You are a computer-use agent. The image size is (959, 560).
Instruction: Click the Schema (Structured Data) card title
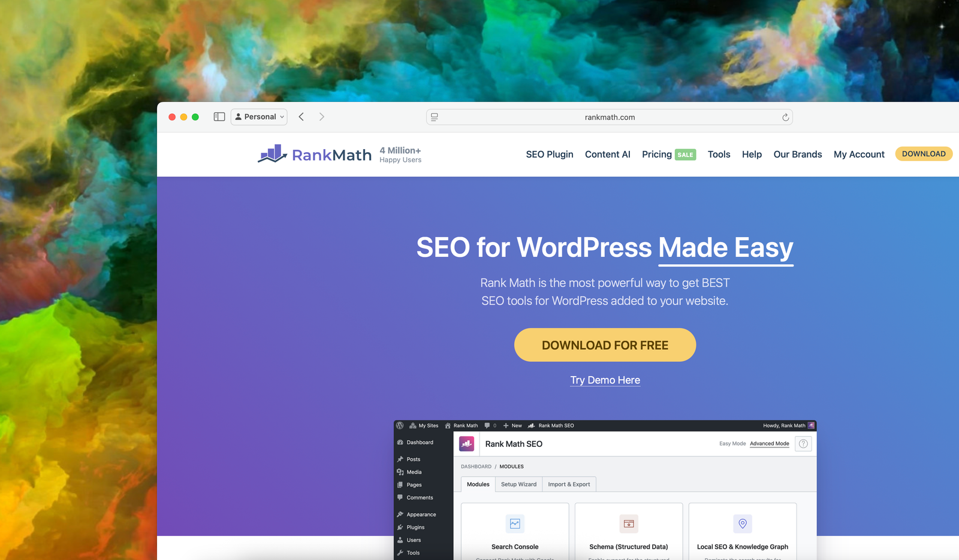pyautogui.click(x=629, y=547)
